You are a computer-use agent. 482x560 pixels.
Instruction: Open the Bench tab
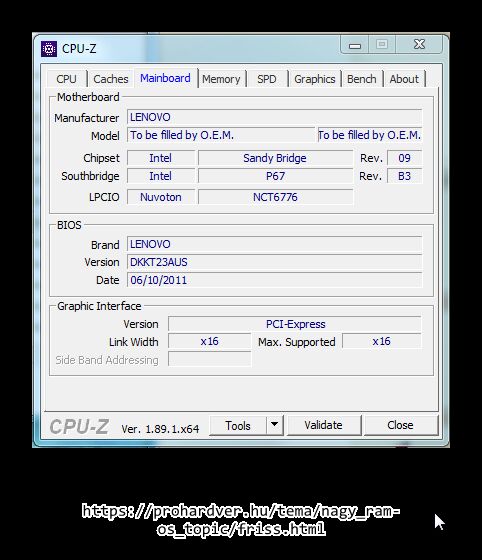[362, 79]
